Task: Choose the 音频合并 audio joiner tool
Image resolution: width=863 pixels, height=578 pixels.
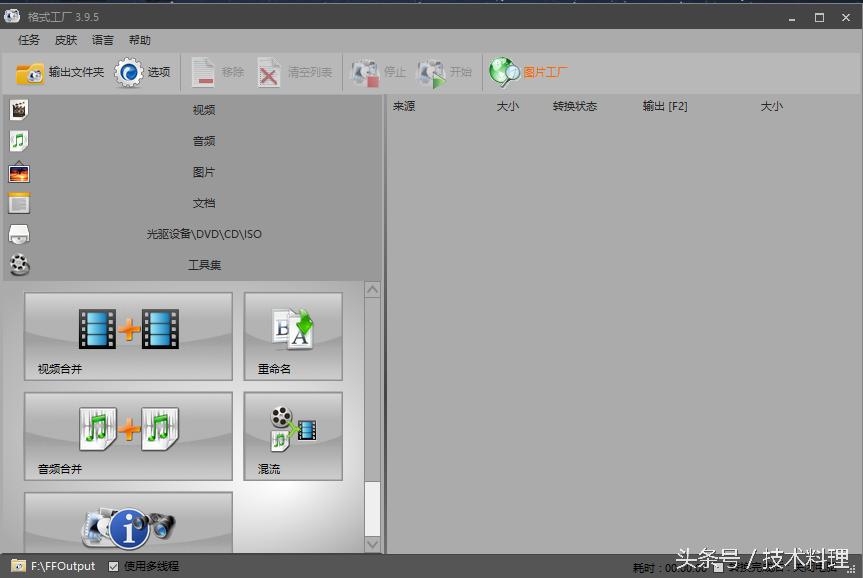Action: (x=128, y=436)
